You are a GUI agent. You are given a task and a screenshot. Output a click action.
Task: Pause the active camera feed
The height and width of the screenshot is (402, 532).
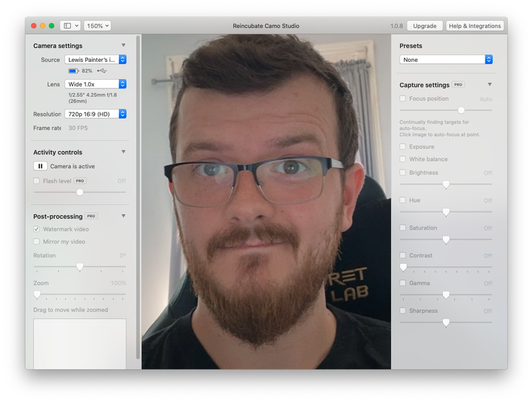[x=40, y=166]
